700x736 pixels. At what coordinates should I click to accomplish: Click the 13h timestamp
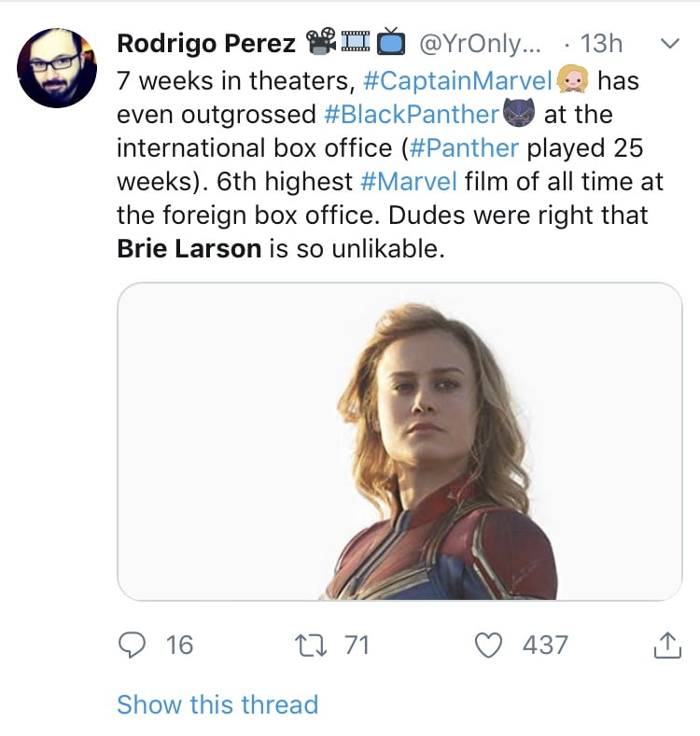tap(601, 43)
